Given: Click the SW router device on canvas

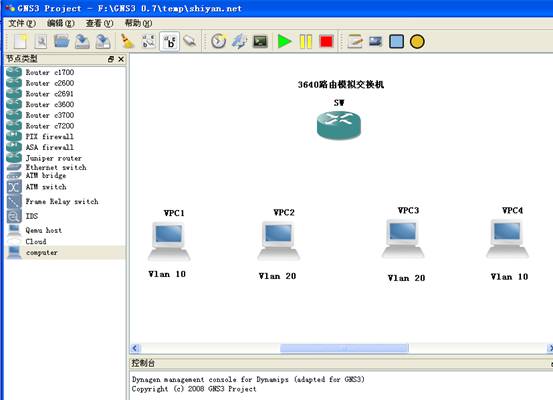Looking at the screenshot, I should (x=339, y=125).
